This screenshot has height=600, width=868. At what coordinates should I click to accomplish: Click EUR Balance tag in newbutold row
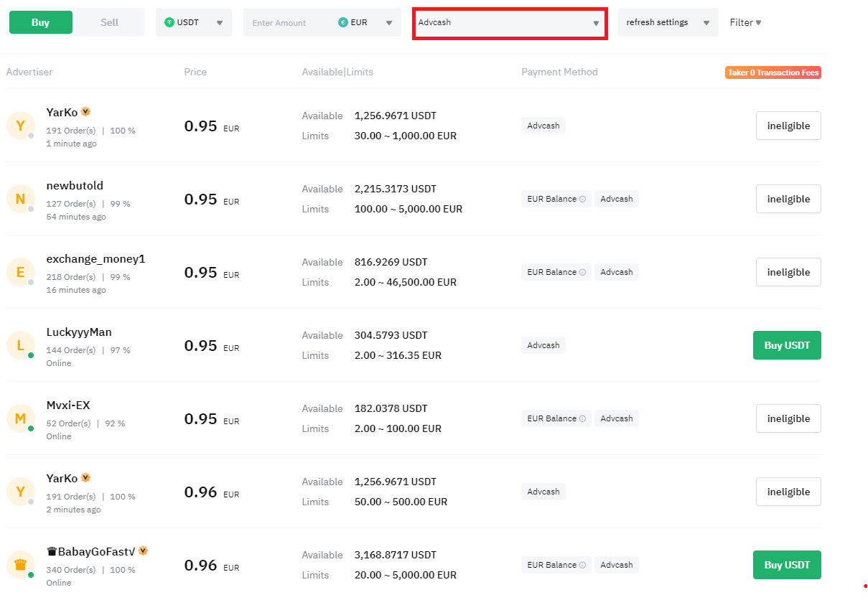click(x=556, y=199)
